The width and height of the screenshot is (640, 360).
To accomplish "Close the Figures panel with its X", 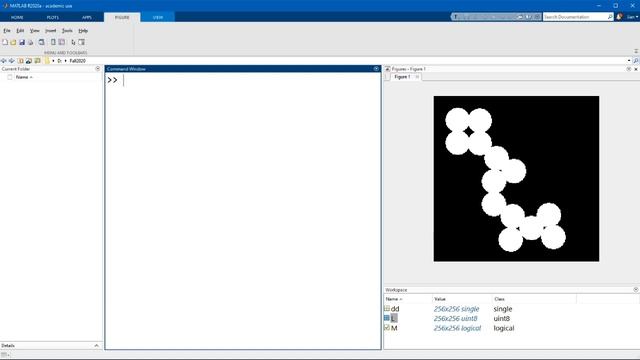I will [636, 69].
